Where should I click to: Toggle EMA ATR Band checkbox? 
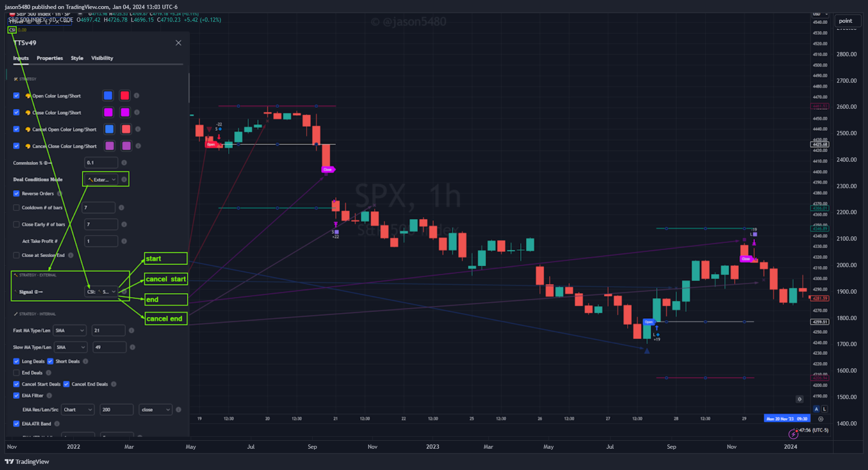(x=17, y=424)
